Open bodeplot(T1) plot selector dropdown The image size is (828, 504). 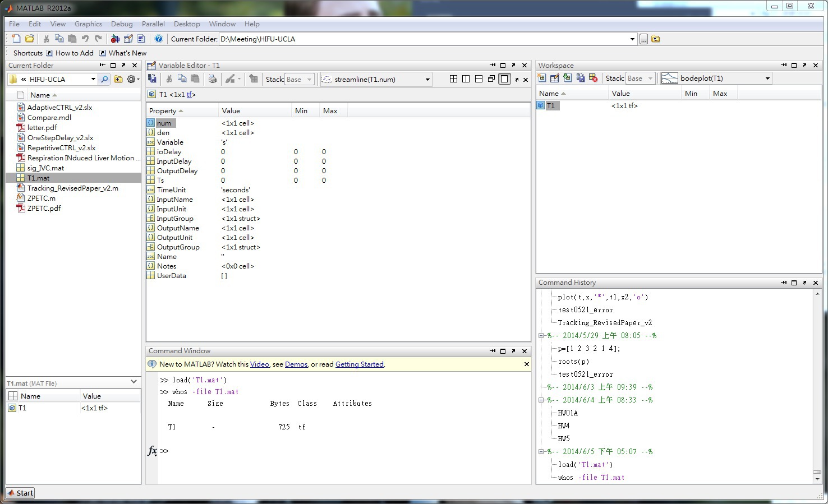pyautogui.click(x=767, y=78)
